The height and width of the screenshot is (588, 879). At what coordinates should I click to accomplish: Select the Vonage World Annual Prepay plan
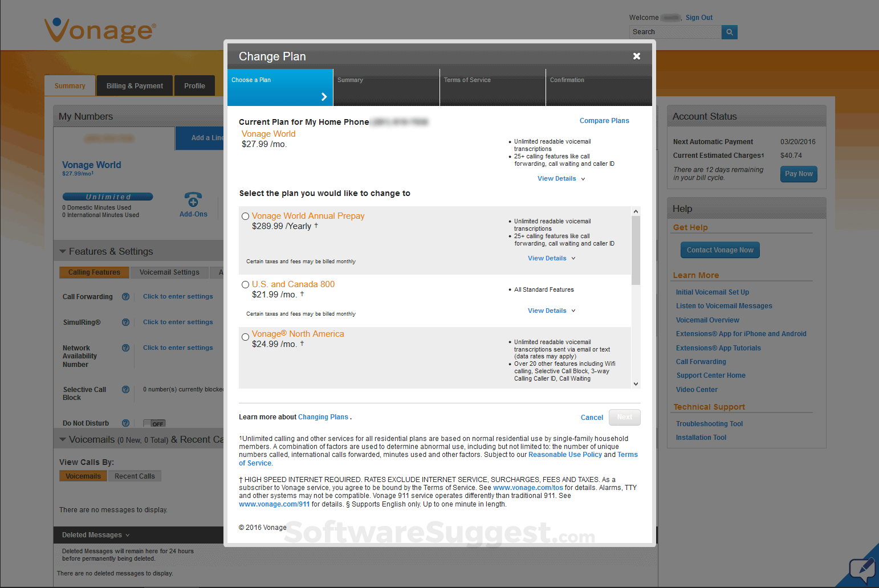245,216
